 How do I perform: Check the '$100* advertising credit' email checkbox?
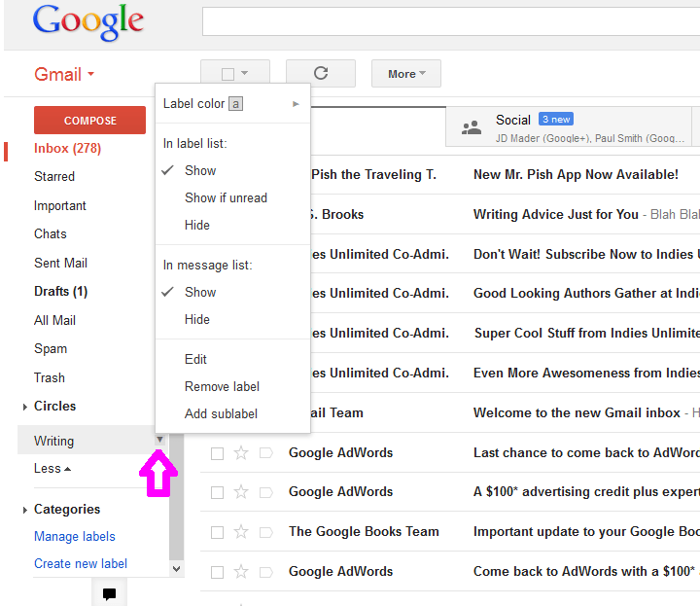[218, 493]
